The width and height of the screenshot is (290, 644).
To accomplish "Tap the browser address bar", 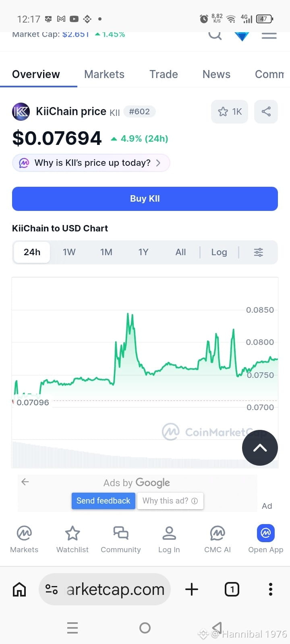I will click(105, 589).
